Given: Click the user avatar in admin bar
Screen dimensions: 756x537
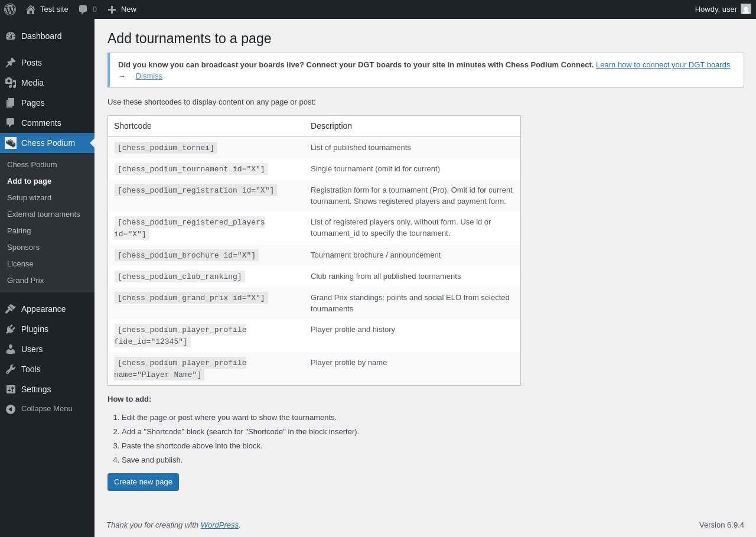Looking at the screenshot, I should tap(746, 9).
